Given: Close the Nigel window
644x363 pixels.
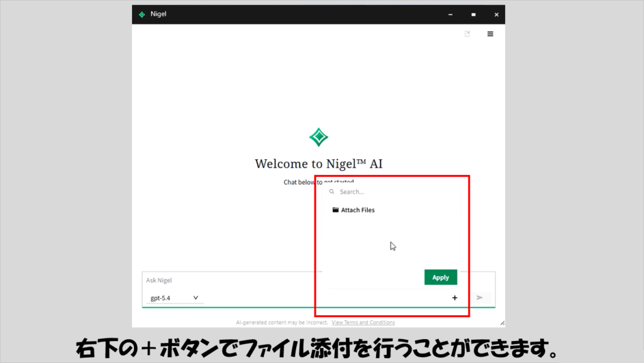Looking at the screenshot, I should pyautogui.click(x=496, y=14).
